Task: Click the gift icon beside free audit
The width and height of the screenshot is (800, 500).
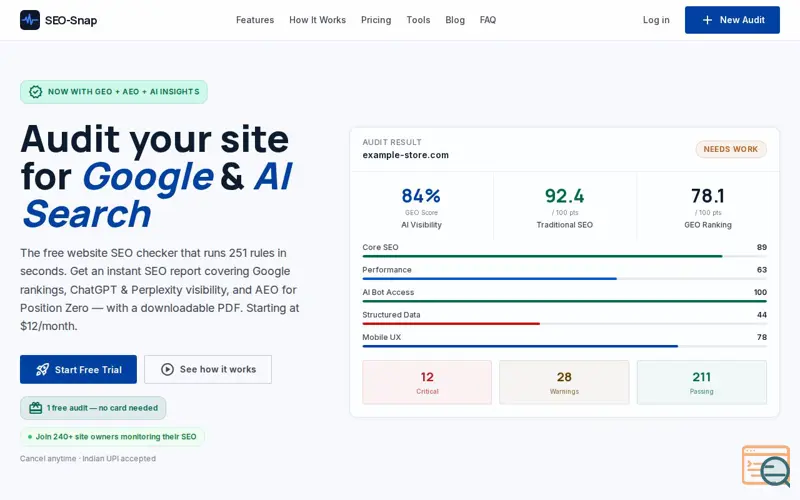Action: coord(35,408)
